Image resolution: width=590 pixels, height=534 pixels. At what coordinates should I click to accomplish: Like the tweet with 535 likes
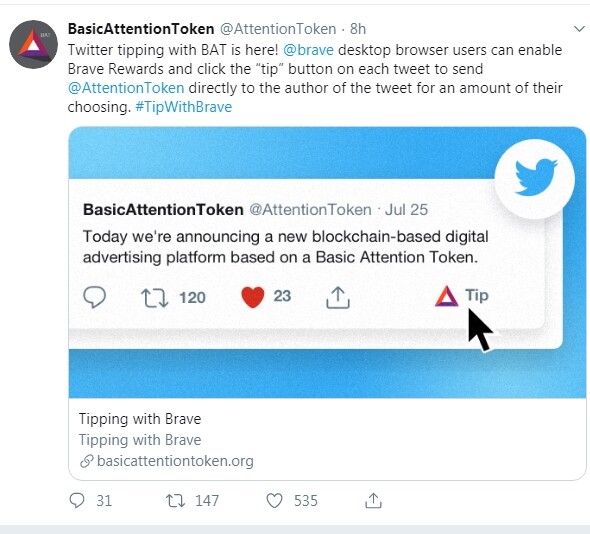[x=274, y=501]
